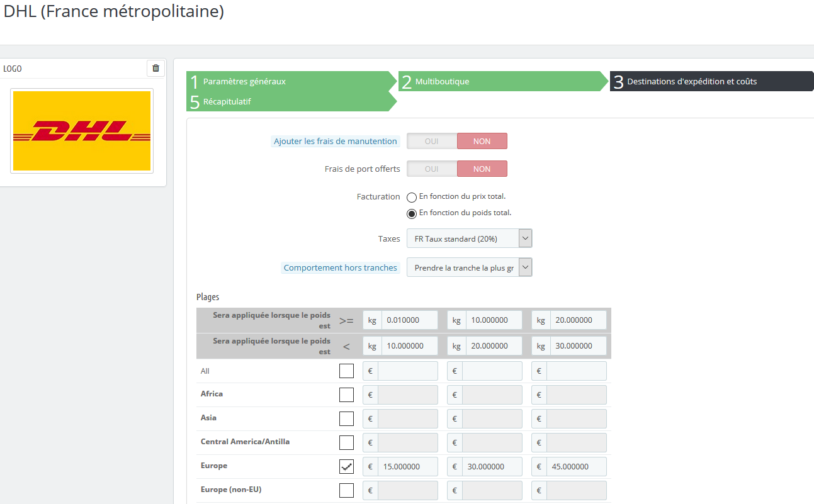Select billing by total price
Image resolution: width=814 pixels, height=504 pixels.
(x=412, y=197)
